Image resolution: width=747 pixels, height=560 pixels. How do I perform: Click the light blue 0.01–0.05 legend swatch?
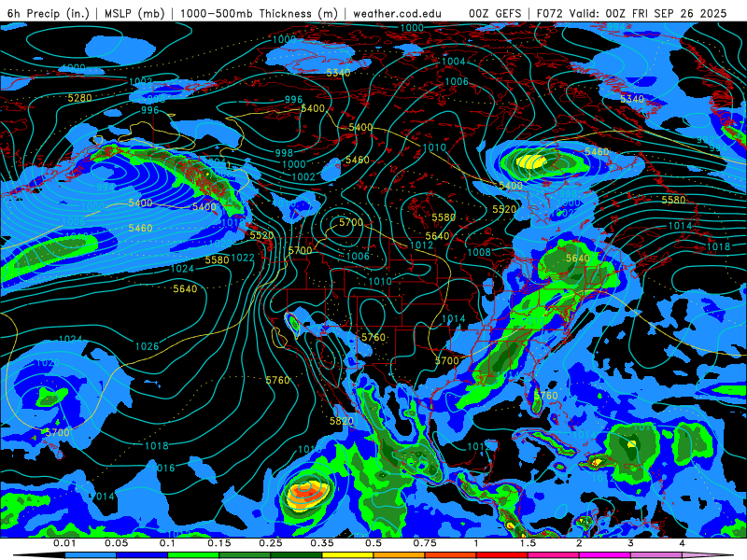90,555
